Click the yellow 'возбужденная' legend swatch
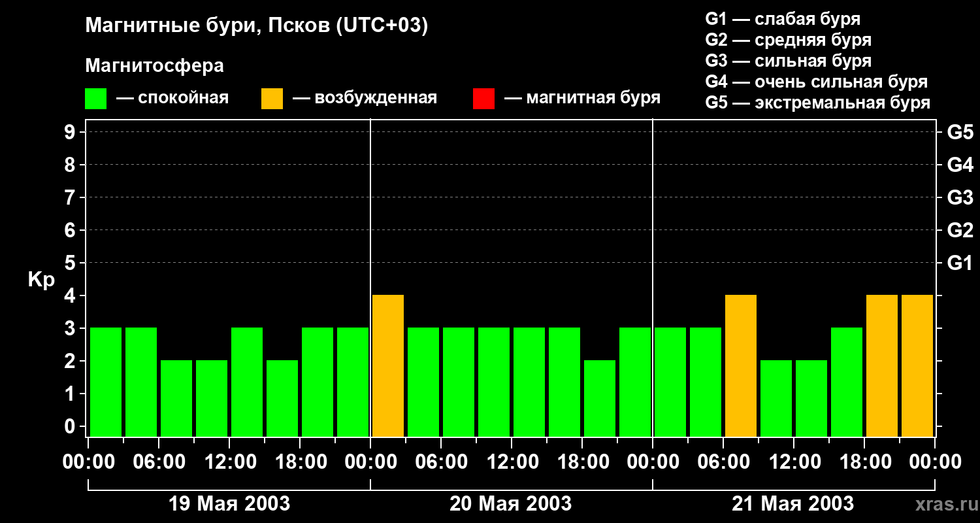This screenshot has width=980, height=523. point(272,99)
